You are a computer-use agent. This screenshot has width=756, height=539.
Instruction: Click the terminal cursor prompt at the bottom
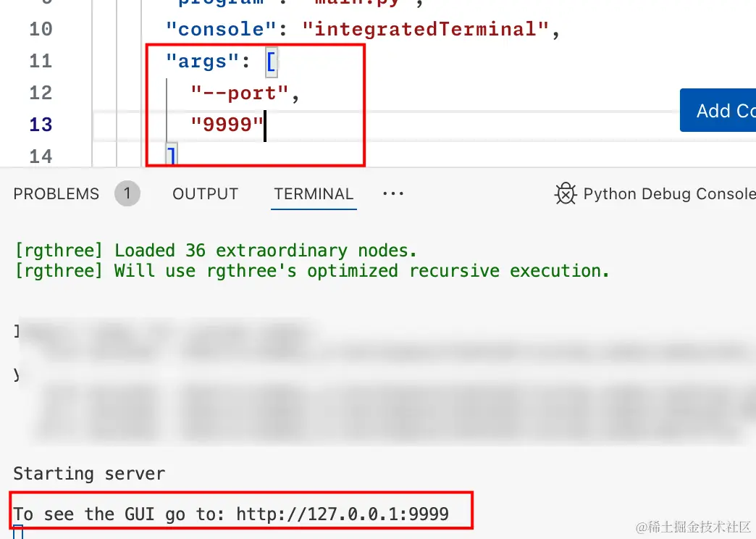pyautogui.click(x=18, y=532)
